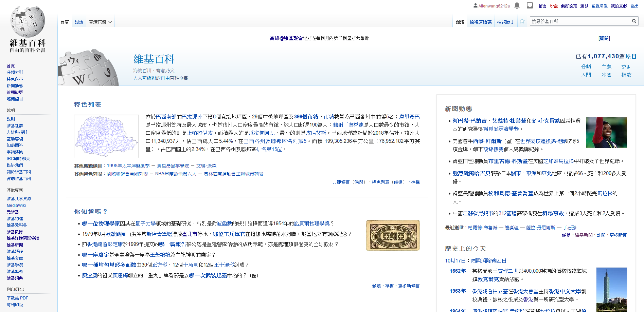Screen dimensions: 644x312
Task: Open 求助 help link in header
Action: click(627, 67)
